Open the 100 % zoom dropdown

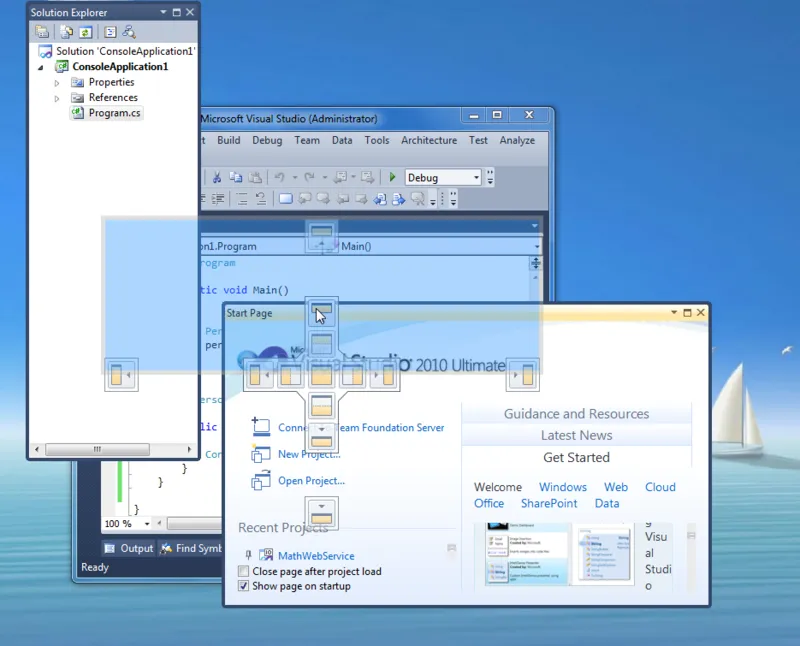click(147, 524)
